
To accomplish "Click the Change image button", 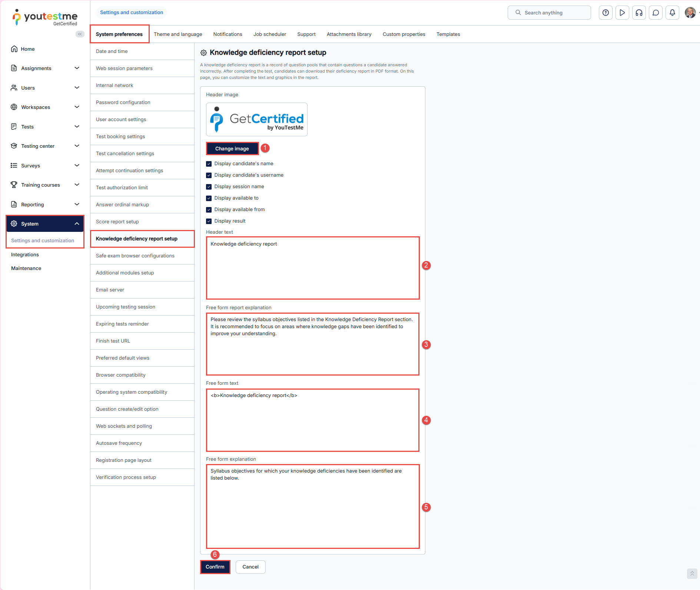I will (232, 149).
